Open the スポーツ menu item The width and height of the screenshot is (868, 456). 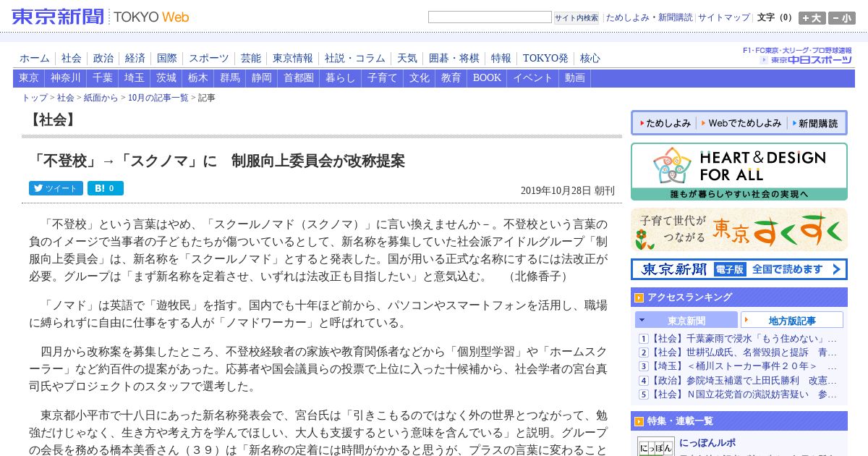click(209, 59)
